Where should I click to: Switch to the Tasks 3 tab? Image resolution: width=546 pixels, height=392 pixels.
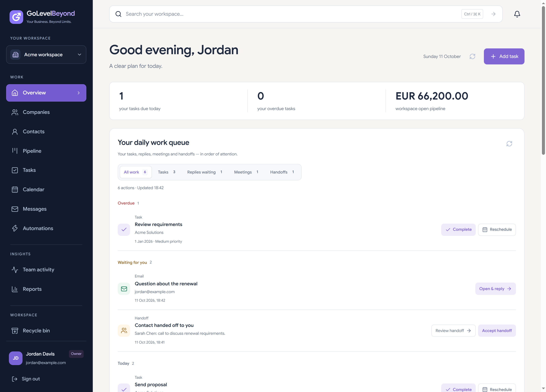[x=167, y=172]
